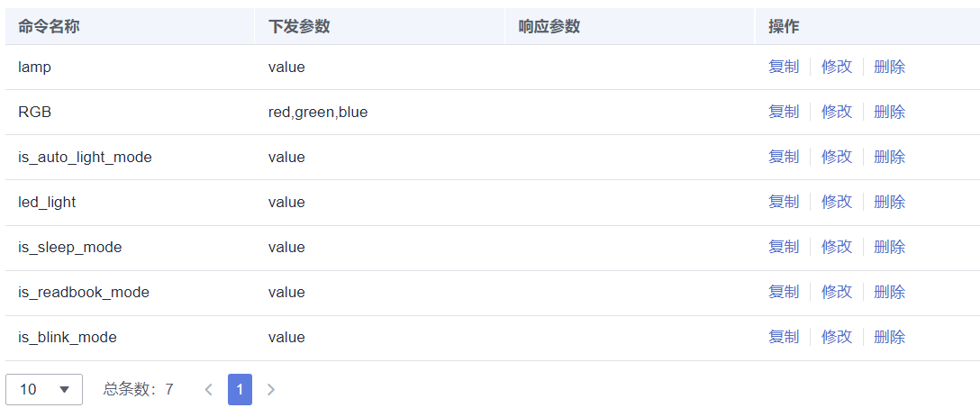This screenshot has width=980, height=417.
Task: Edit the is_blink_mode command
Action: [836, 337]
